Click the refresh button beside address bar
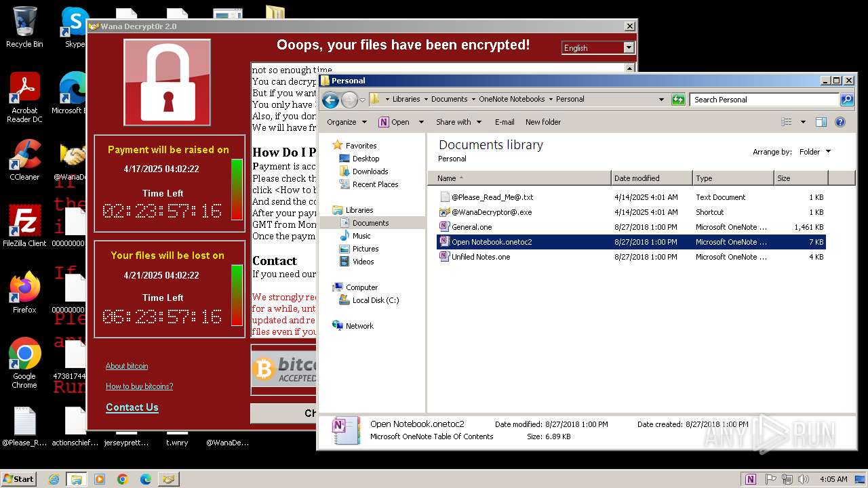Screen dimensions: 868x488 coord(678,100)
